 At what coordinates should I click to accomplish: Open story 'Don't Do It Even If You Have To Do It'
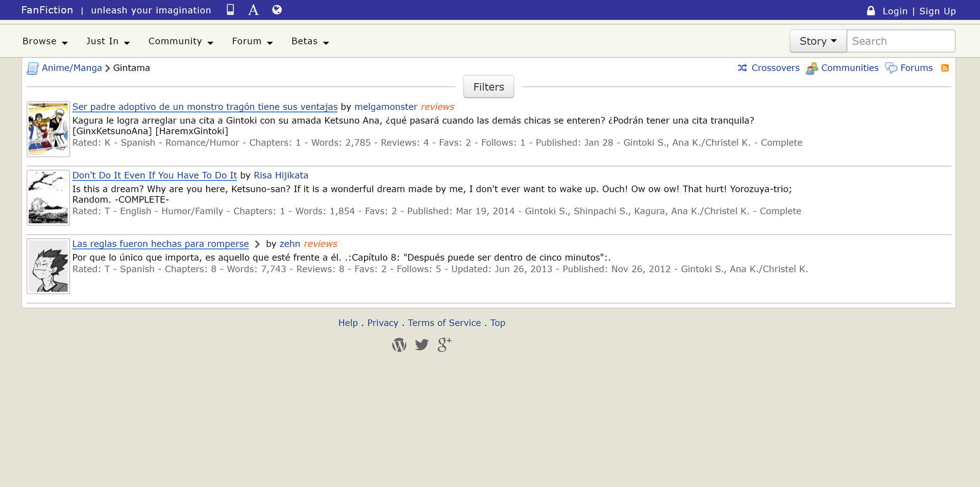[x=155, y=175]
